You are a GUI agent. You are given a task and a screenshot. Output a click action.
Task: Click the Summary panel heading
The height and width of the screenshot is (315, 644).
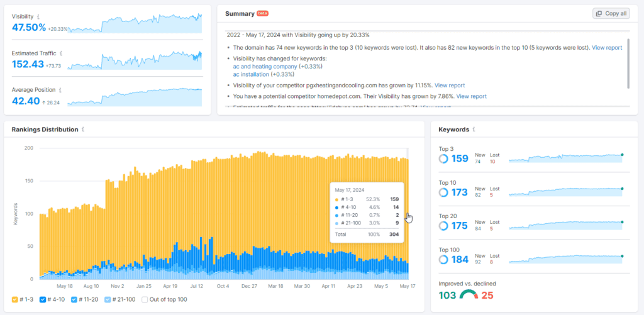(240, 14)
